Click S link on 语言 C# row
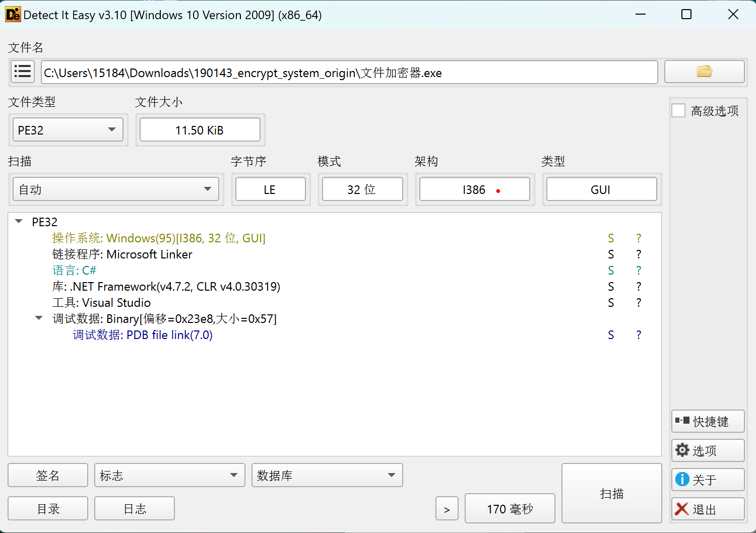Viewport: 756px width, 533px height. coord(611,271)
